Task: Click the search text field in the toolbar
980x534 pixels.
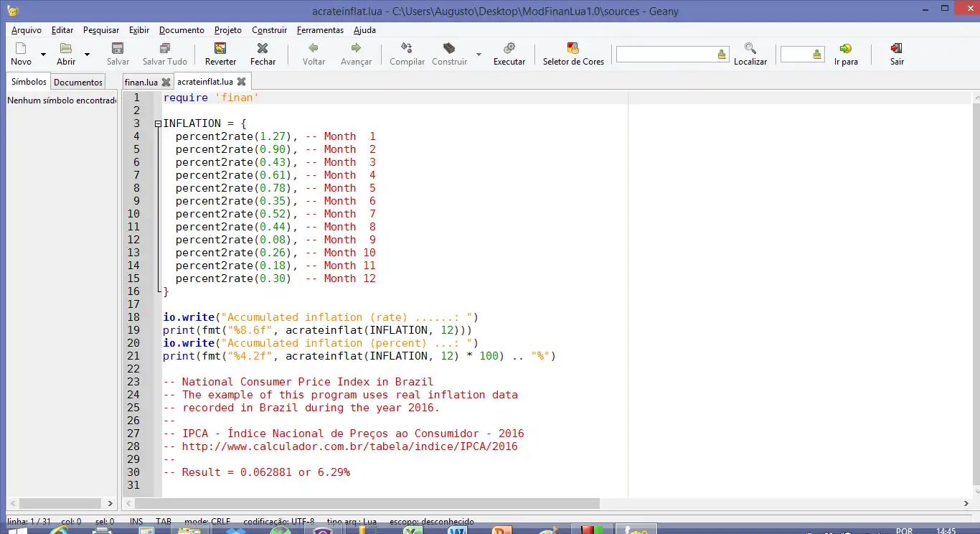Action: click(665, 55)
